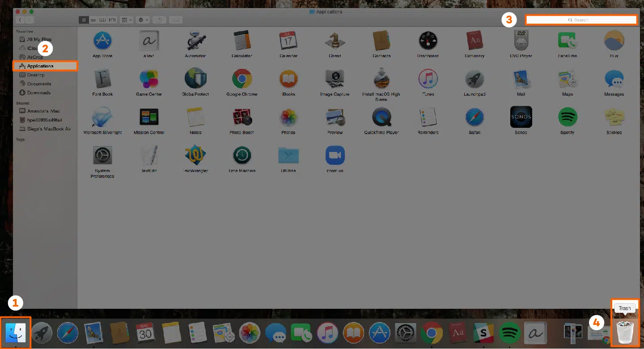
Task: Connect to Amanda's iMac in sidebar
Action: click(43, 111)
